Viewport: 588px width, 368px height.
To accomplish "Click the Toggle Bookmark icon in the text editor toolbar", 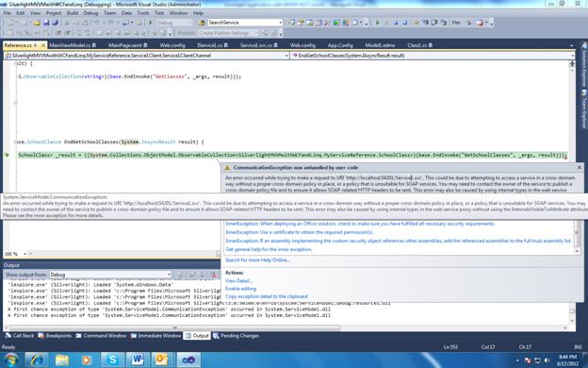I will tap(99, 33).
